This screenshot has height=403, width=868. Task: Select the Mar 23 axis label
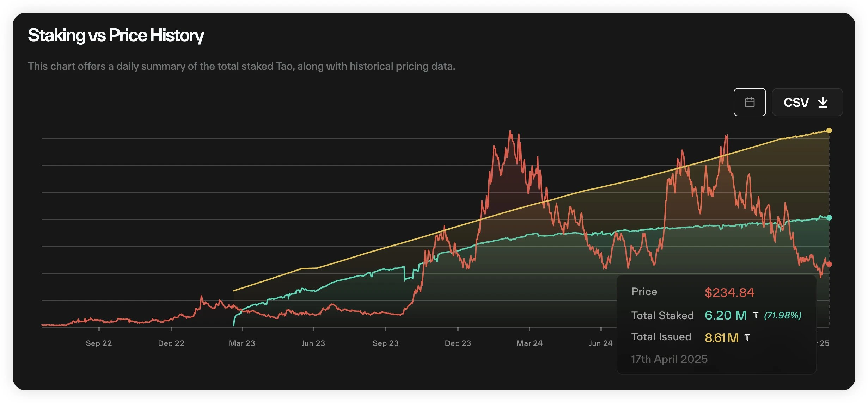pyautogui.click(x=242, y=343)
